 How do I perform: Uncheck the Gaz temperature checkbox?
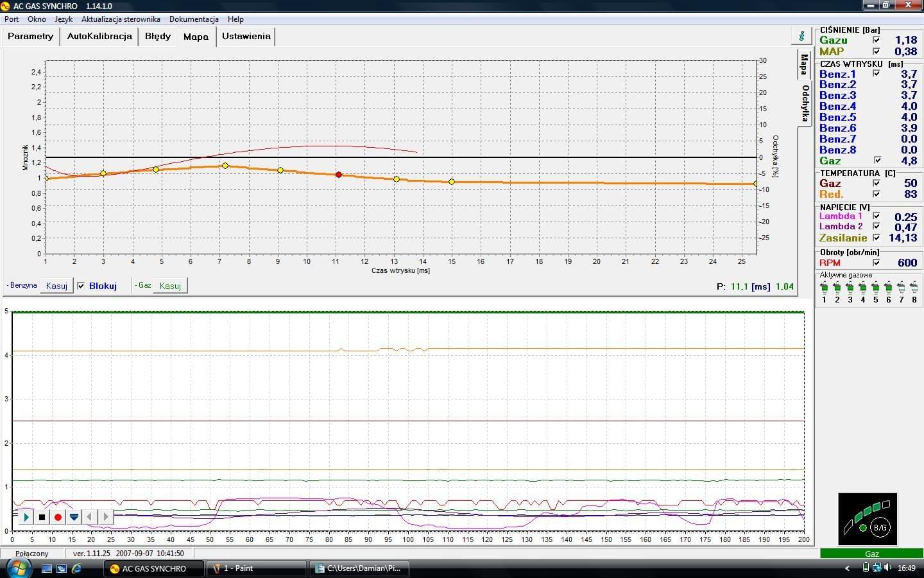click(x=877, y=183)
